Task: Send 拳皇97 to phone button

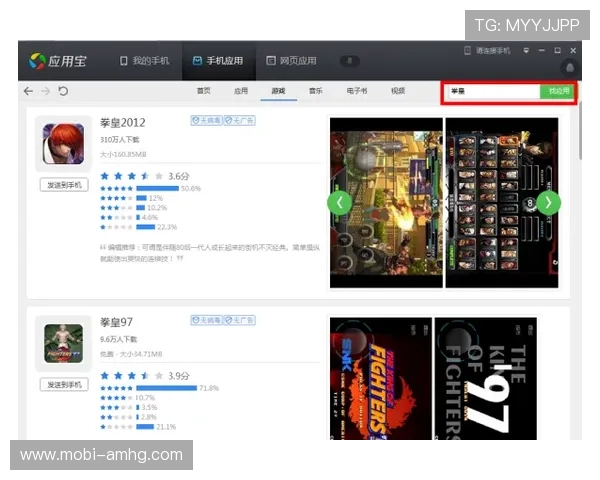Action: click(64, 385)
